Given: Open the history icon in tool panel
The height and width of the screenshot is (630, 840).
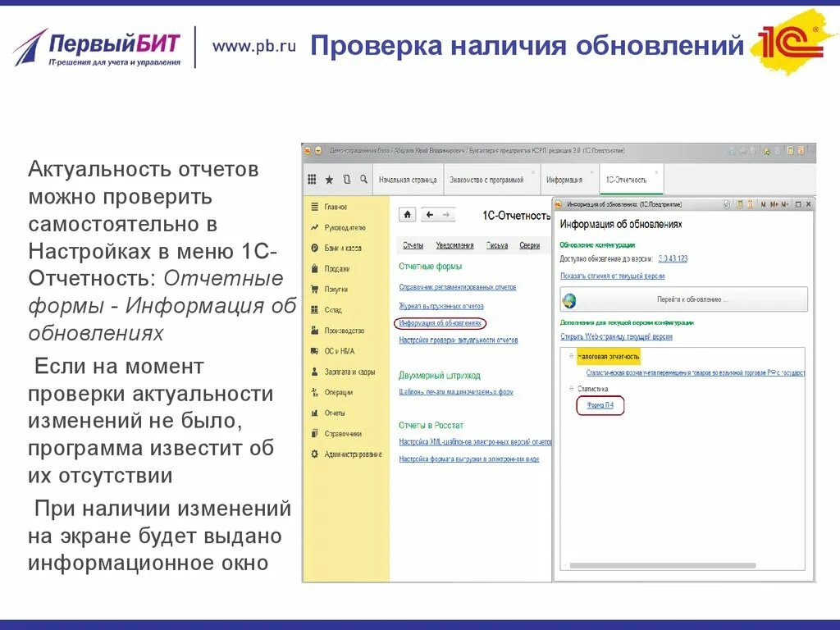Looking at the screenshot, I should tap(347, 180).
